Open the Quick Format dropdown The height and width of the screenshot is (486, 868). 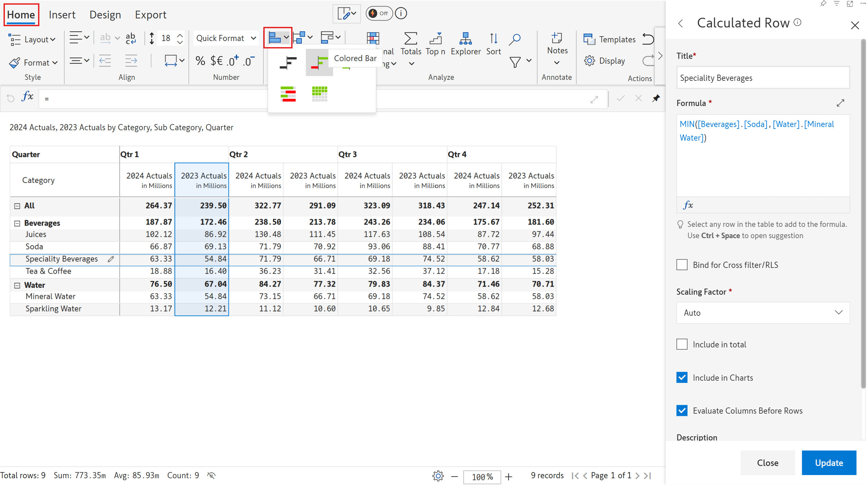pos(226,38)
